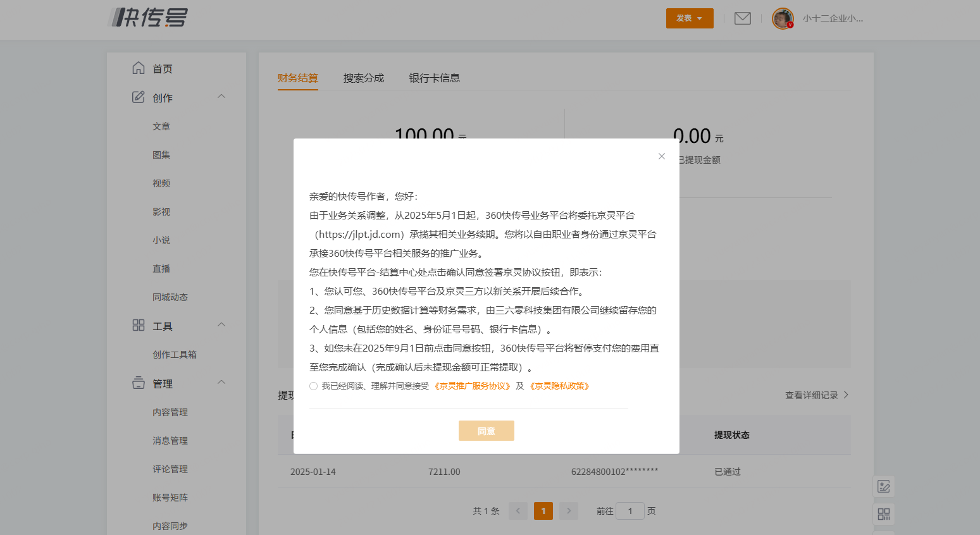Close the agreement dialog with X
Viewport: 980px width, 535px height.
(662, 156)
